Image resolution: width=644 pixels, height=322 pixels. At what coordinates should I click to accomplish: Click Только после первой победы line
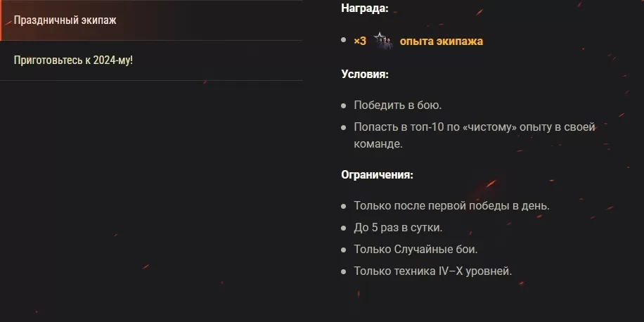tap(452, 206)
